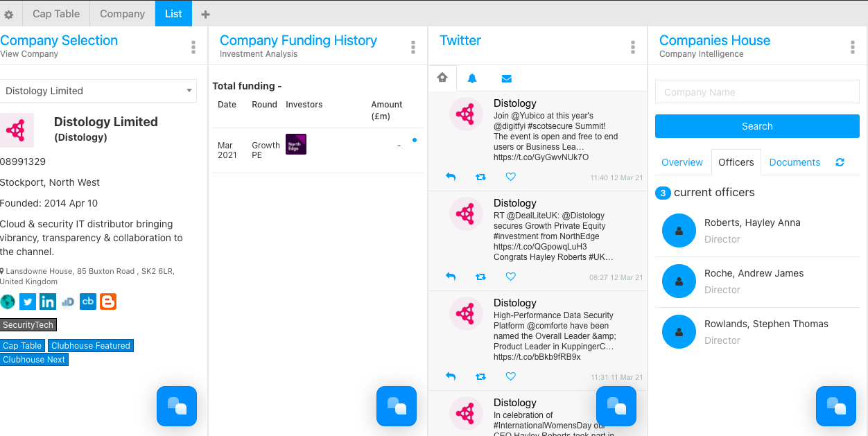Click the blue Search button
Viewport: 868px width, 436px height.
757,126
